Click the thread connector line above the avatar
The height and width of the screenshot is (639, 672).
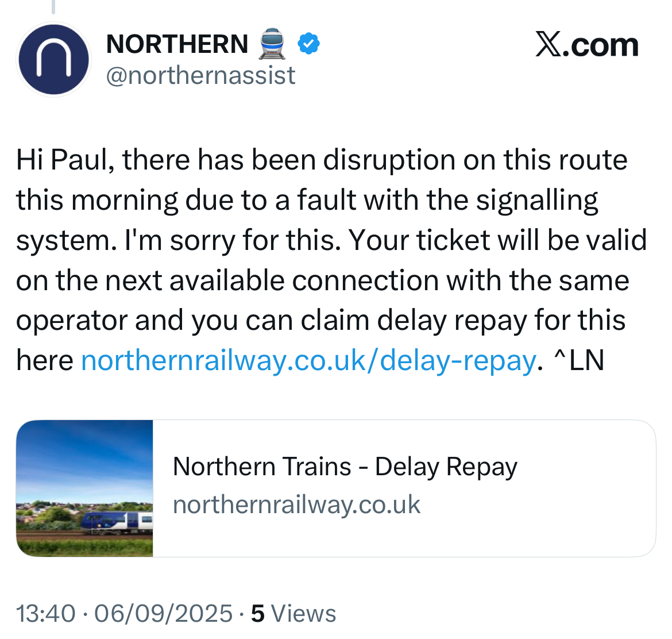pyautogui.click(x=53, y=6)
